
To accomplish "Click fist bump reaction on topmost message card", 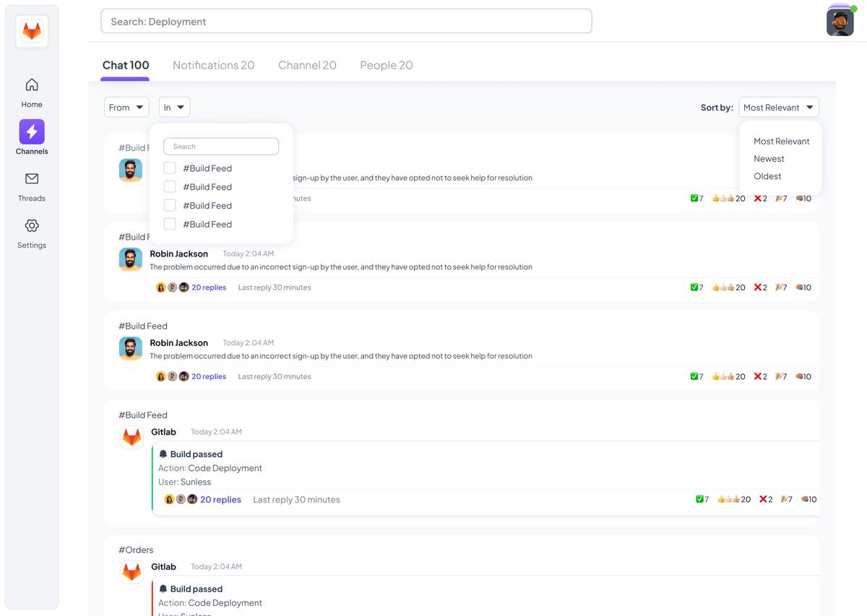I will [x=803, y=198].
